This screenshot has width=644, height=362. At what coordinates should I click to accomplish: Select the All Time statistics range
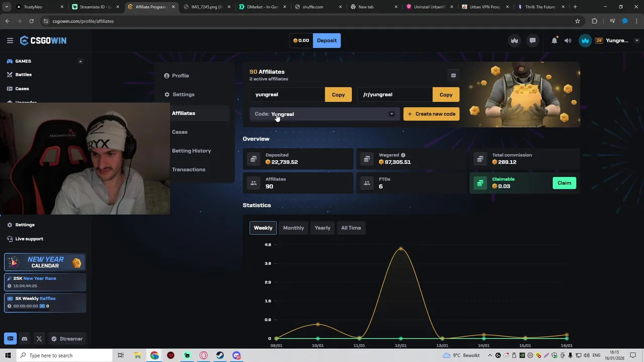coord(351,228)
